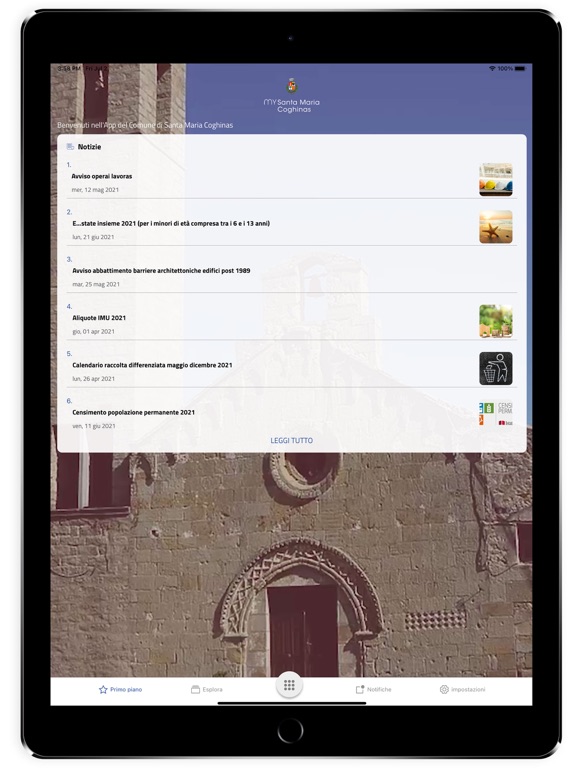Viewport: 576px width, 768px height.
Task: Click the Notizie newspaper icon
Action: pos(70,147)
